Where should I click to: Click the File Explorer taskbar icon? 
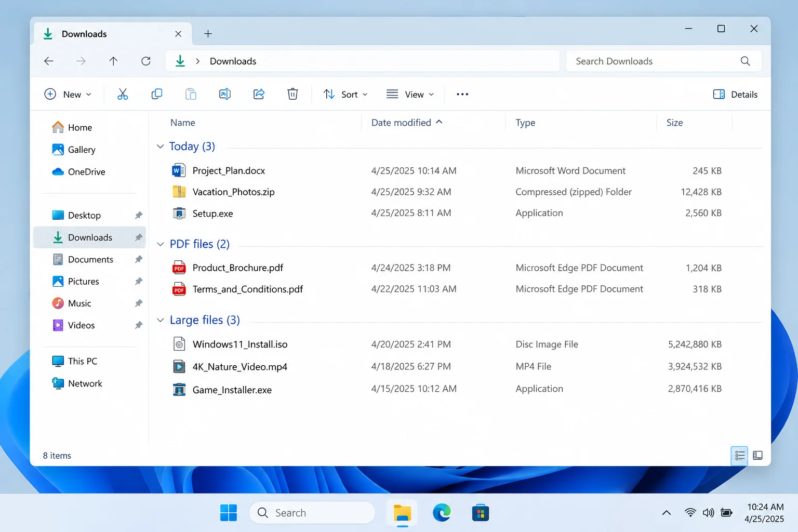click(x=402, y=513)
